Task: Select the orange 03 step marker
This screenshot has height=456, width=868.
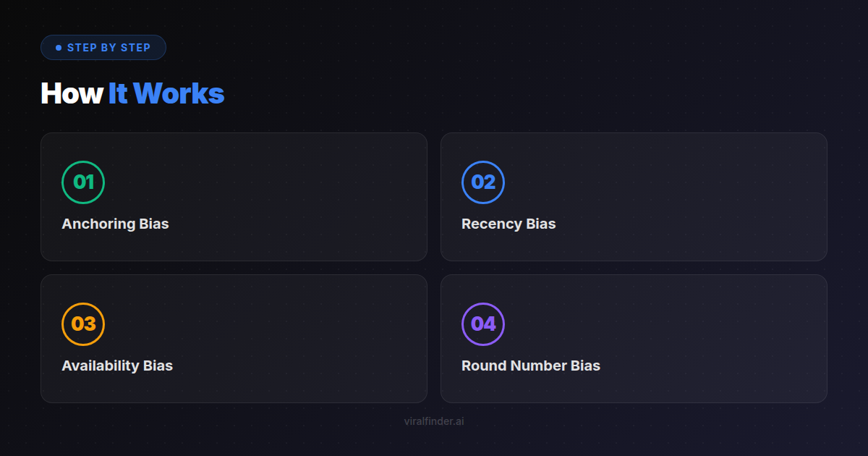Action: [x=83, y=324]
